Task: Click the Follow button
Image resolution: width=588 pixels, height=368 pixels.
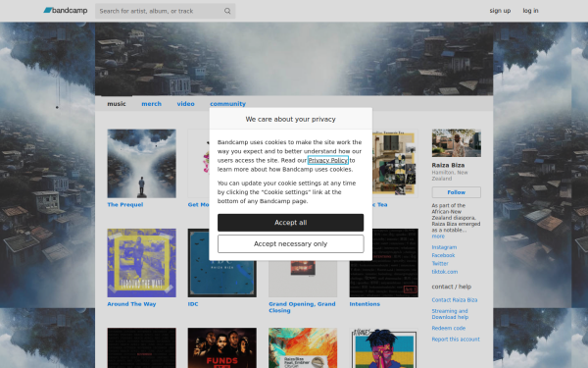Action: pyautogui.click(x=457, y=192)
